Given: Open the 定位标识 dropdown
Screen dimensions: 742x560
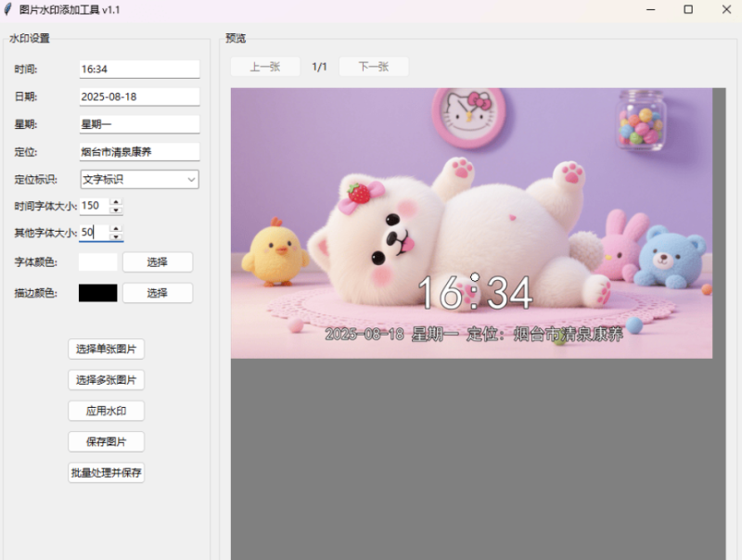Looking at the screenshot, I should pyautogui.click(x=139, y=180).
